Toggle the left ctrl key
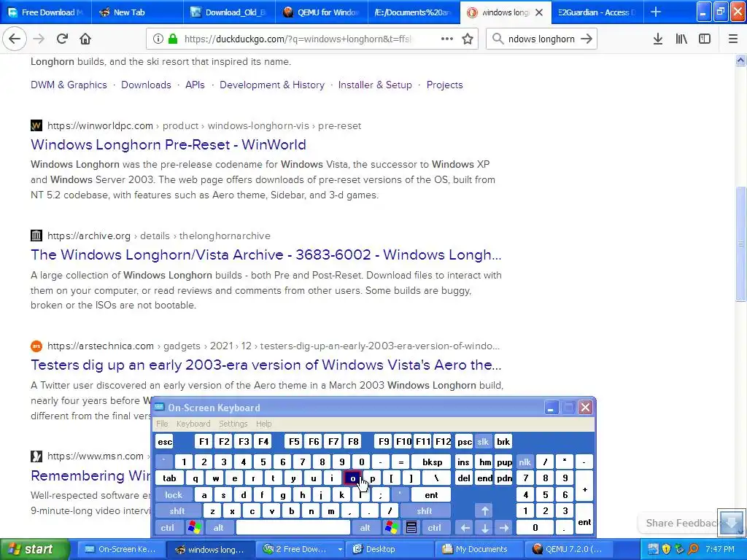 point(167,527)
